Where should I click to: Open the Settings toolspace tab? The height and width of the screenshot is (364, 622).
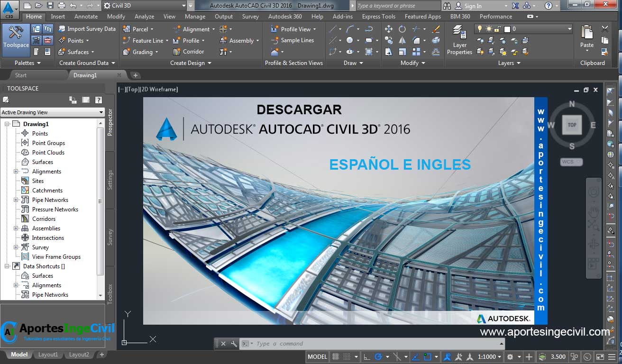pos(110,180)
